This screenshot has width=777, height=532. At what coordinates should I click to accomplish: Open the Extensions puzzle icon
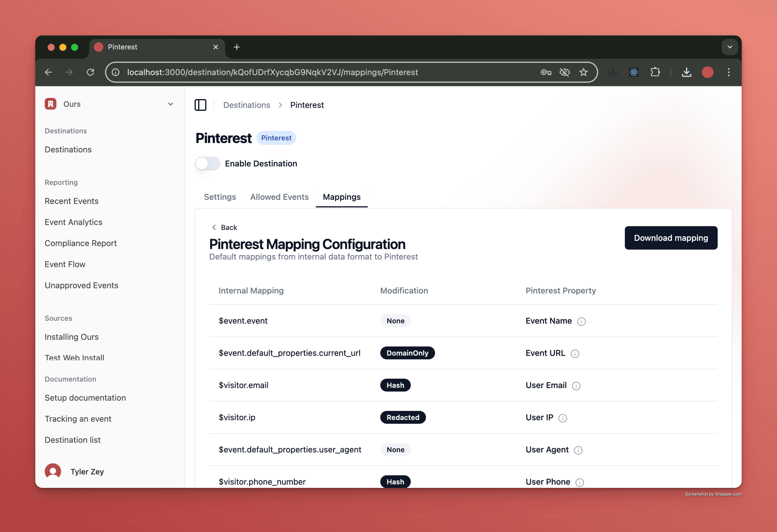coord(655,72)
